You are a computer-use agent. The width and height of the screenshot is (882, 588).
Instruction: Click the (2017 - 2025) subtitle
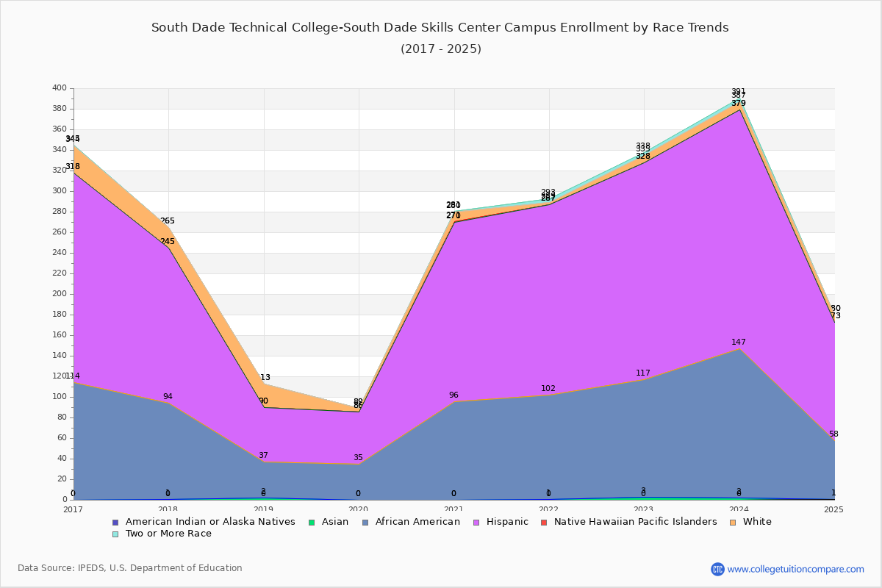click(x=441, y=49)
